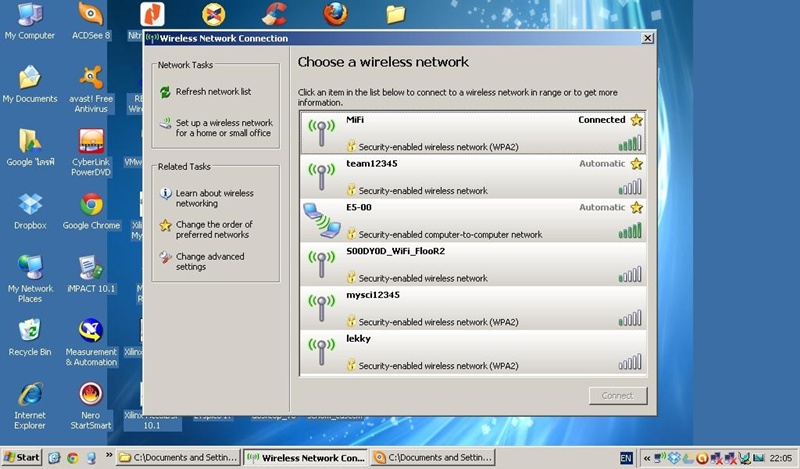
Task: Open the Firefox desktop icon
Action: tap(336, 14)
